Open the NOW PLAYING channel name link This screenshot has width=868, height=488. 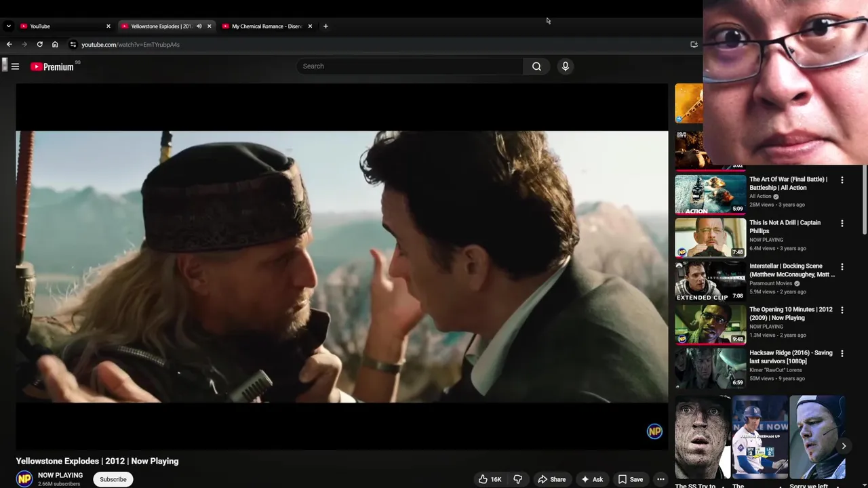click(x=60, y=475)
